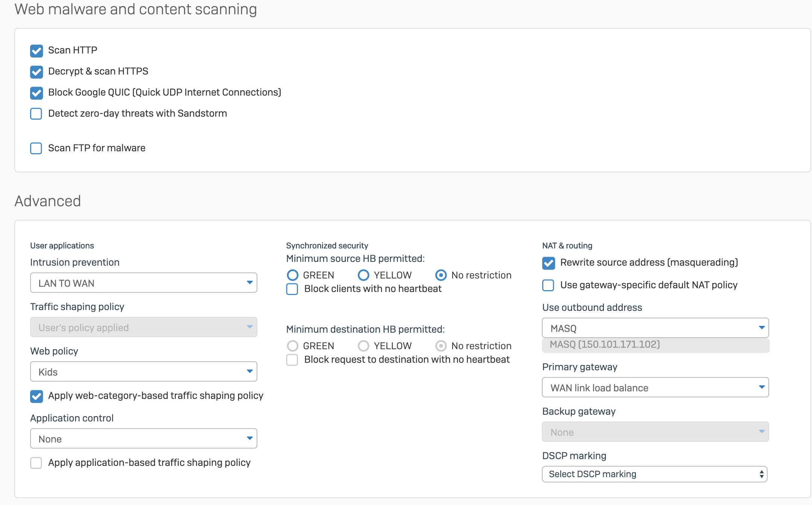Uncheck the Scan HTTP checkbox
The height and width of the screenshot is (505, 812).
36,51
